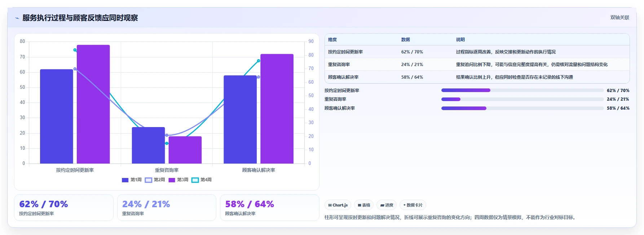Image resolution: width=644 pixels, height=235 pixels.
Task: Click the 第1周 blue bar for 顾客确认解决率
Action: 240,119
